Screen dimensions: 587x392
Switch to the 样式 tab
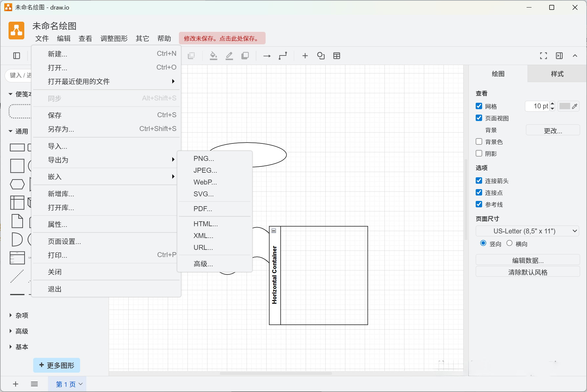(x=557, y=74)
